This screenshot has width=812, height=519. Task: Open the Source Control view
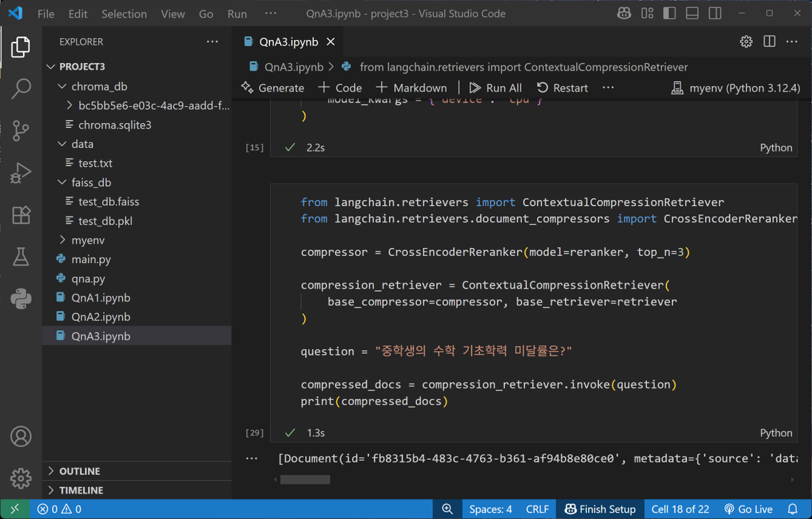coord(21,131)
